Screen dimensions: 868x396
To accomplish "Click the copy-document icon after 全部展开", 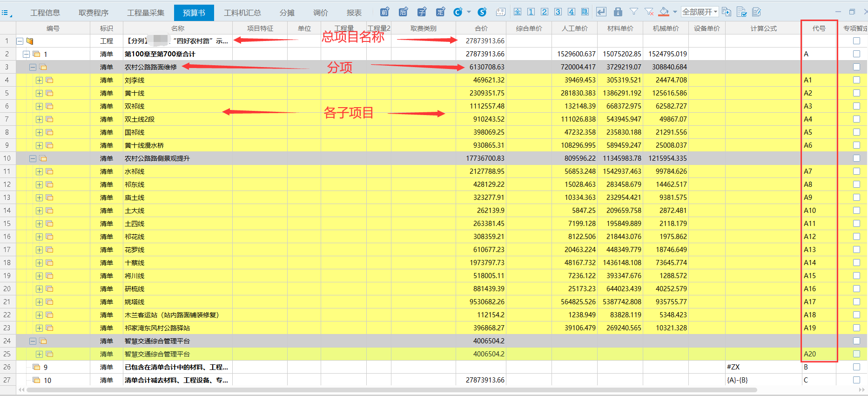I will pos(727,12).
